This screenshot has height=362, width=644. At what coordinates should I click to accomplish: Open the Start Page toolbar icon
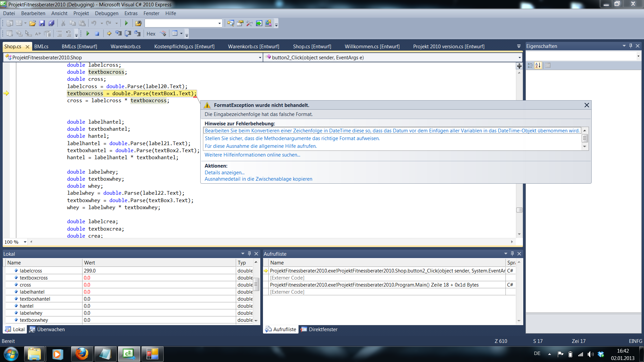coord(259,23)
